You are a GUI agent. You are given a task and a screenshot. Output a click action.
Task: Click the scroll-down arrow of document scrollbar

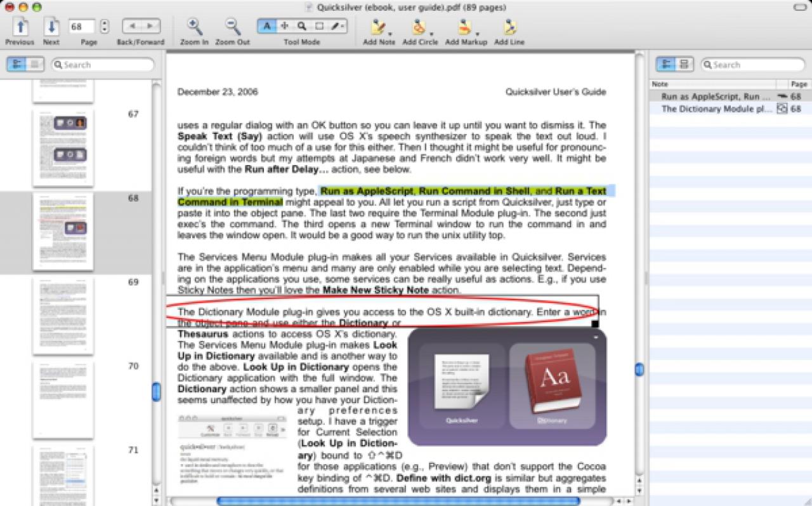[x=639, y=491]
